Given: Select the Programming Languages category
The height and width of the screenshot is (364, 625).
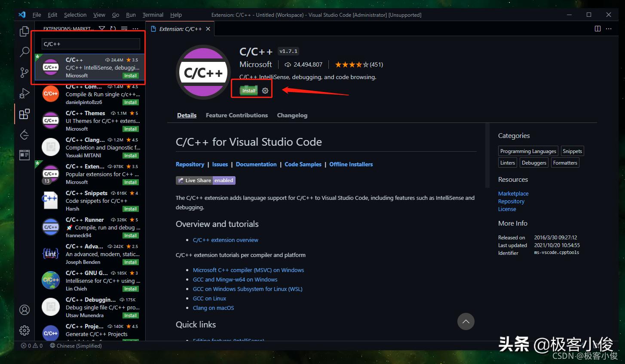Looking at the screenshot, I should pos(528,151).
